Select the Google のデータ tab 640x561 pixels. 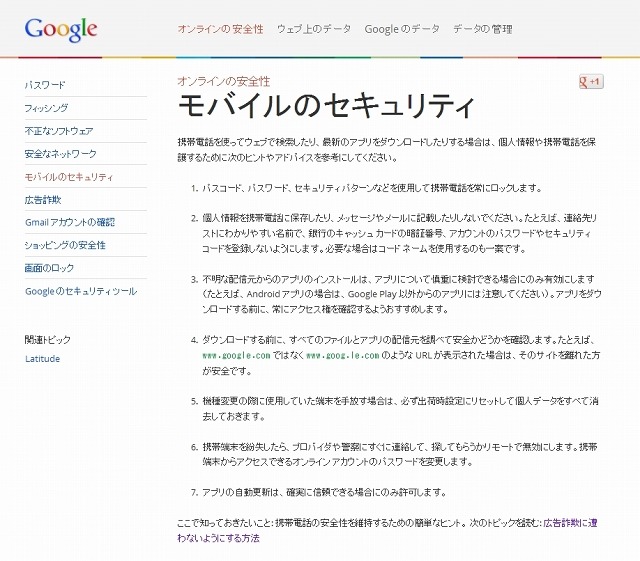point(401,30)
